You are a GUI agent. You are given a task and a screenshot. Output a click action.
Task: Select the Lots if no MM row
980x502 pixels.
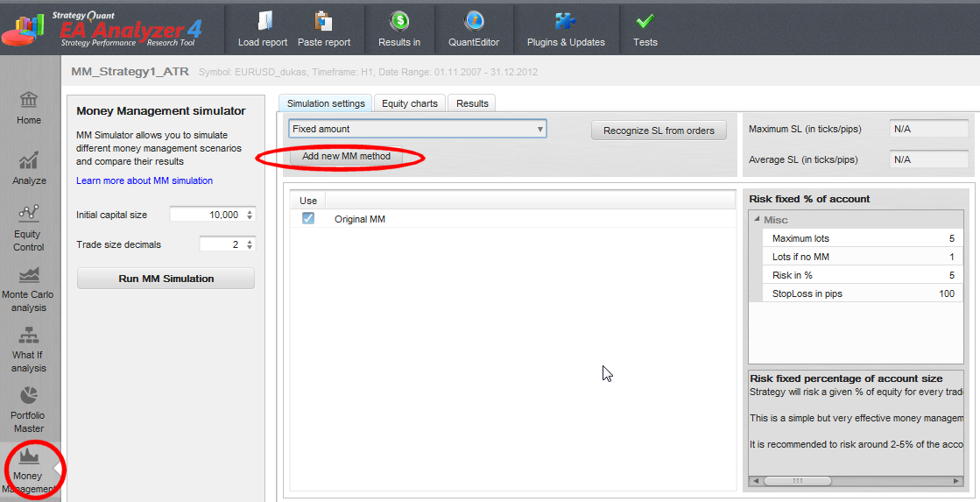863,257
